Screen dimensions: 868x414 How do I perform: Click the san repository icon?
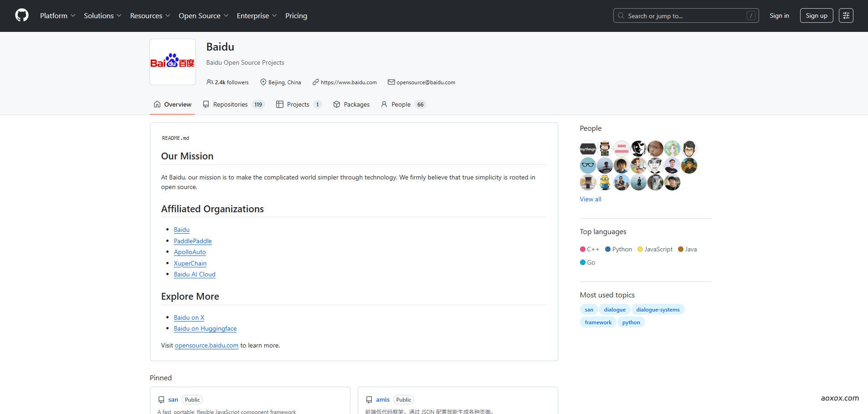[x=161, y=400]
